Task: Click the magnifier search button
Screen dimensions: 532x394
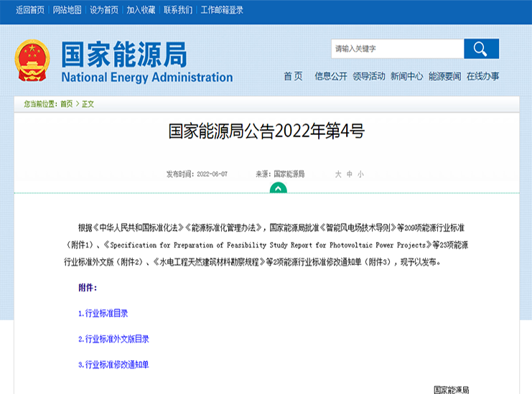Action: 481,49
